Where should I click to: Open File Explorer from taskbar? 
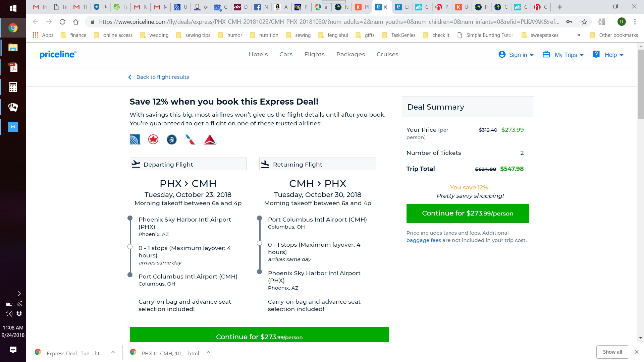[13, 48]
